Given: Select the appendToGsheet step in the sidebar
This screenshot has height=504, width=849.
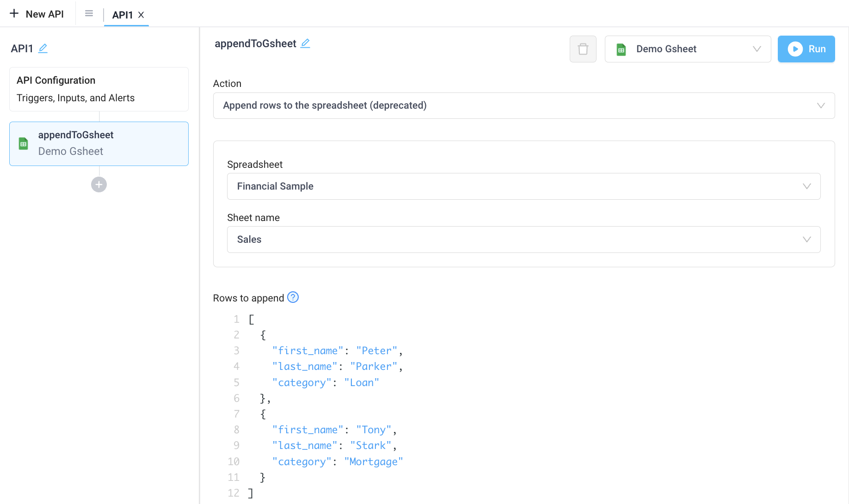Looking at the screenshot, I should pyautogui.click(x=98, y=143).
